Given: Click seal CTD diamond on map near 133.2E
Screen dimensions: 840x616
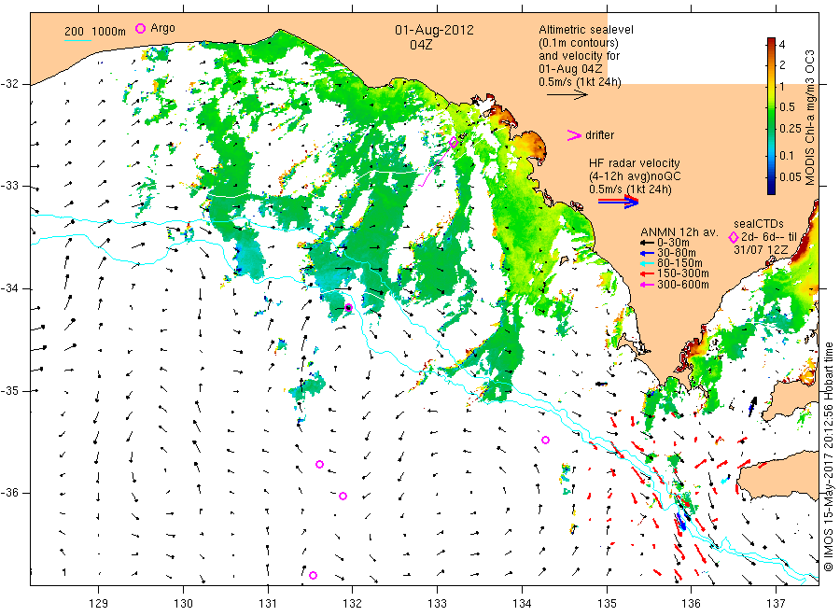Looking at the screenshot, I should point(454,143).
